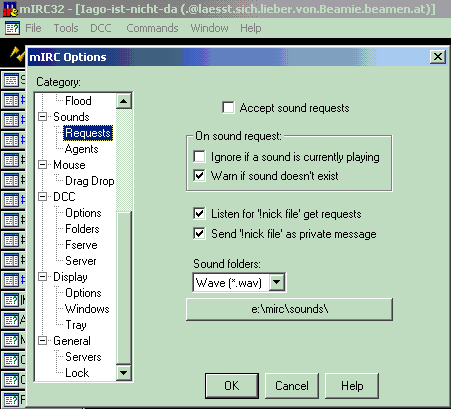Open the DCC menu in menu bar
Viewport: 451px width, 409px height.
coord(101,28)
